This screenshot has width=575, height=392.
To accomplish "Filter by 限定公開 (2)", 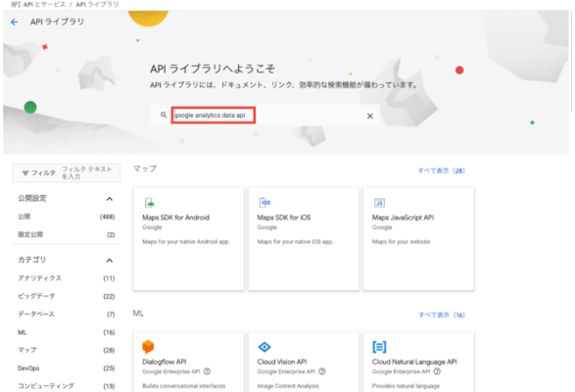I will [67, 234].
